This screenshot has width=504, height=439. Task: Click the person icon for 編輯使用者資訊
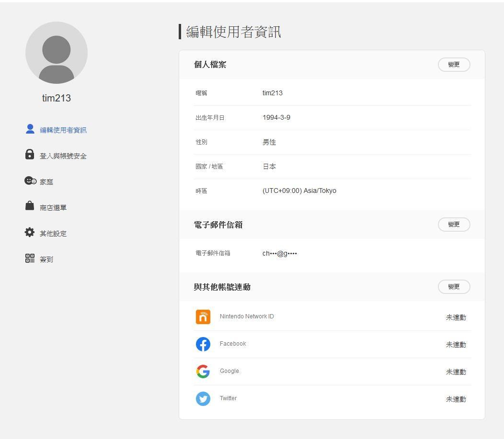coord(30,129)
